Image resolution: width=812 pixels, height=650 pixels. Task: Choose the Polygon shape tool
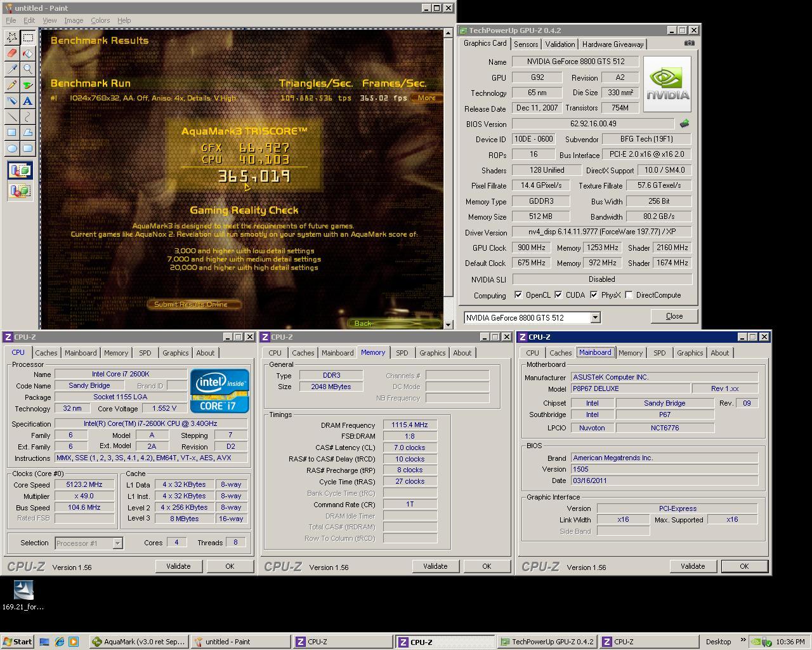coord(27,133)
